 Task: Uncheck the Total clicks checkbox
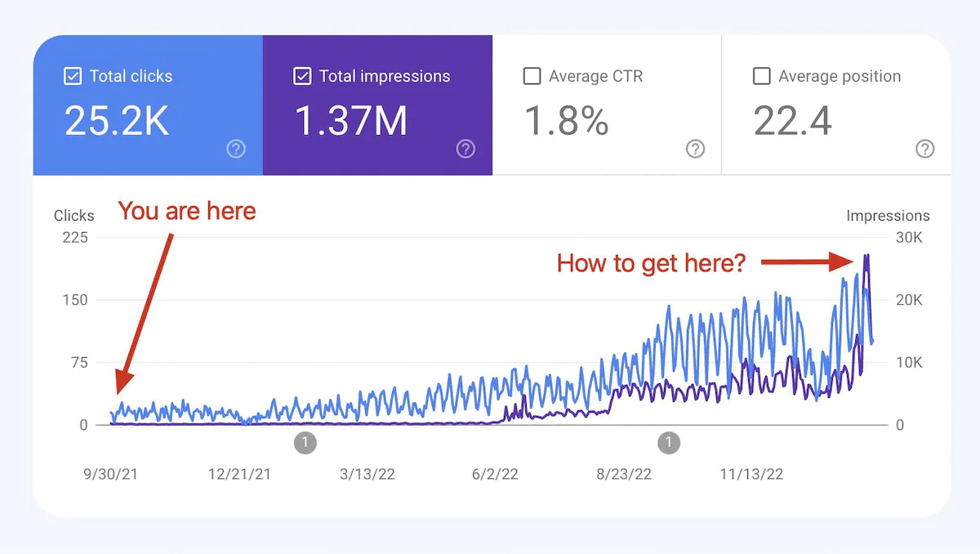coord(73,76)
